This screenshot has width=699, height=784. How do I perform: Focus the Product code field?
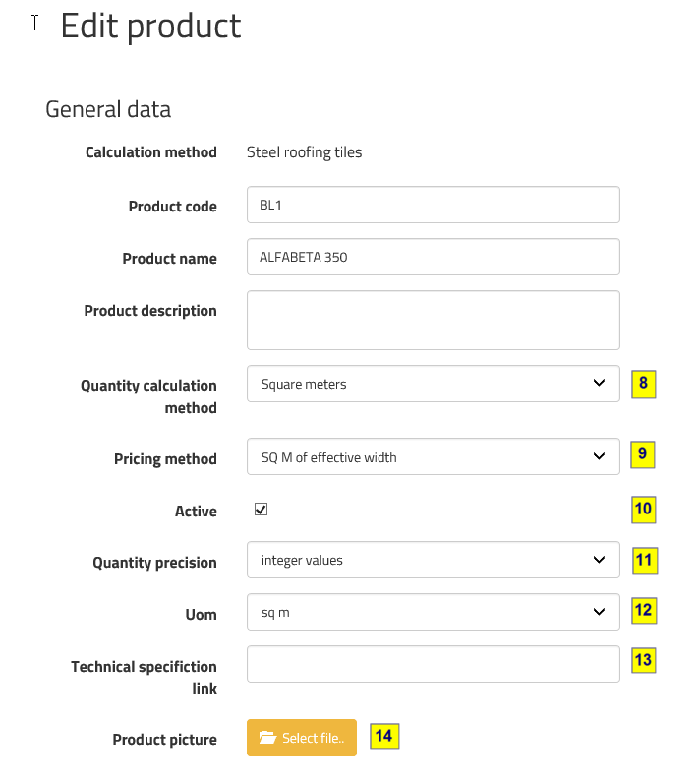click(433, 205)
